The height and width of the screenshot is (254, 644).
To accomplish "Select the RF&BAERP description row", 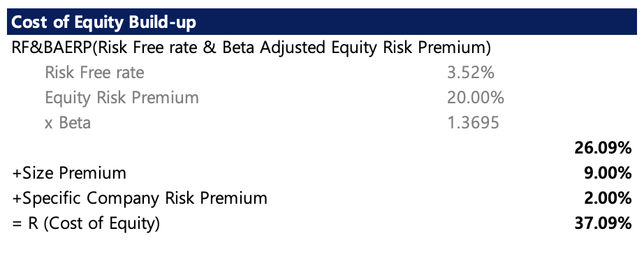I will [251, 48].
